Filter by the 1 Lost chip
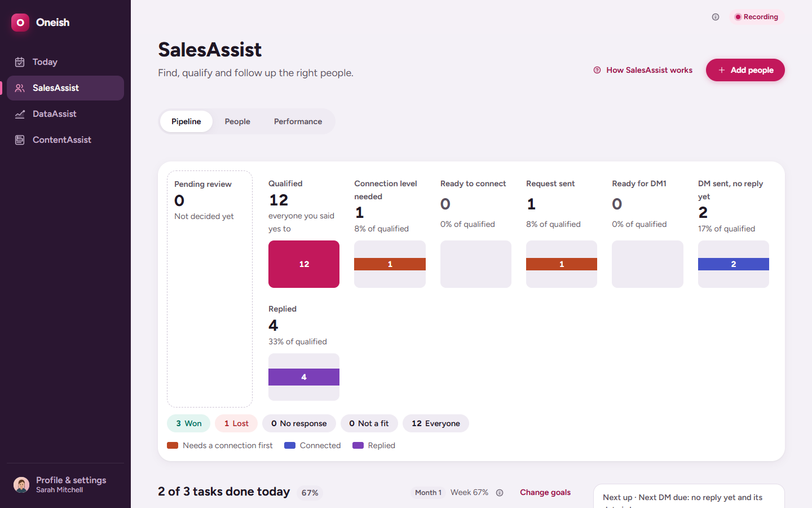The width and height of the screenshot is (812, 508). click(236, 423)
